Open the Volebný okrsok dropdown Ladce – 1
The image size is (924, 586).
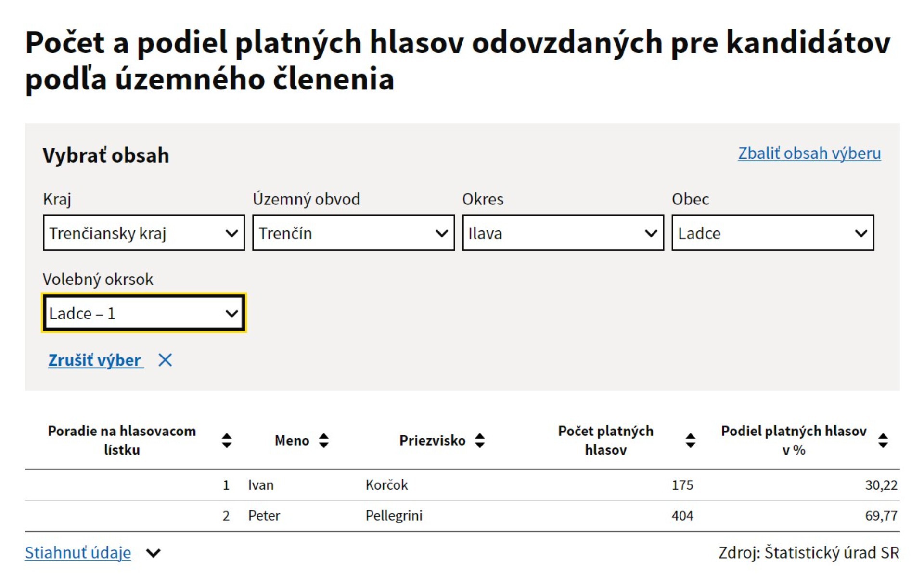[x=144, y=313]
